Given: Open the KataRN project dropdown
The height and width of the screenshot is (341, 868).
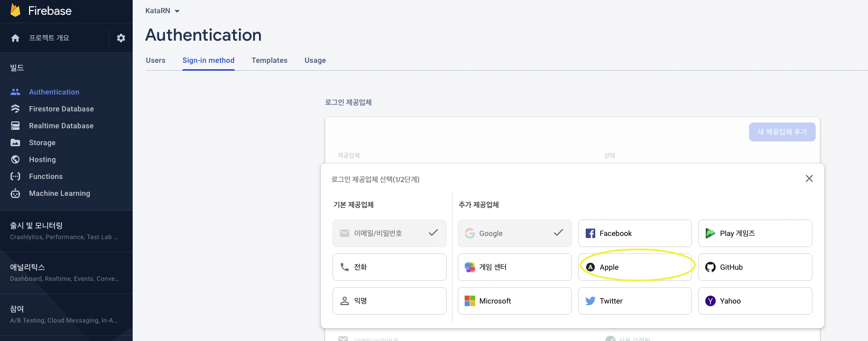Looking at the screenshot, I should (162, 11).
